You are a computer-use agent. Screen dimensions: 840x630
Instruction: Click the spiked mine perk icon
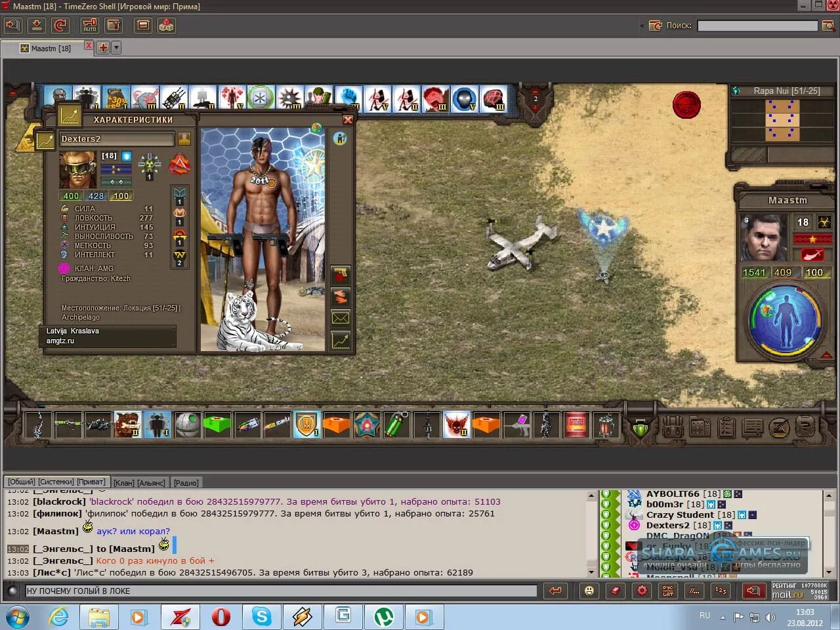coord(290,98)
